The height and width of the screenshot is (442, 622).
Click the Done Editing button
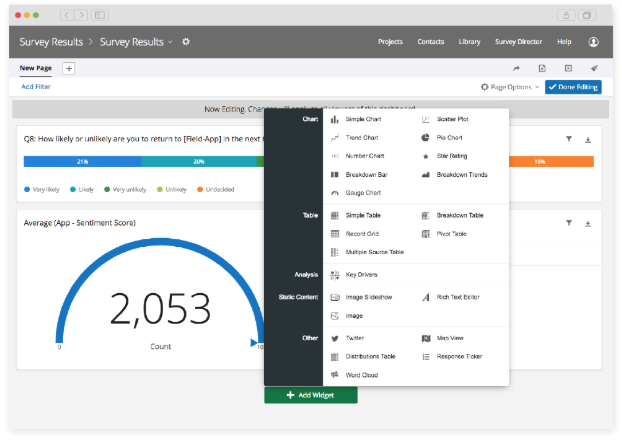click(x=573, y=87)
